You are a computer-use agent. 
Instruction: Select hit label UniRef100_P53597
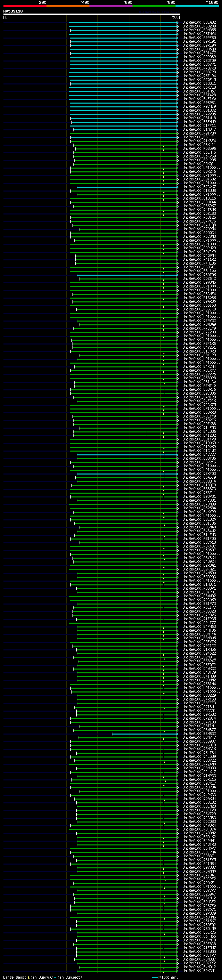pyautogui.click(x=199, y=550)
